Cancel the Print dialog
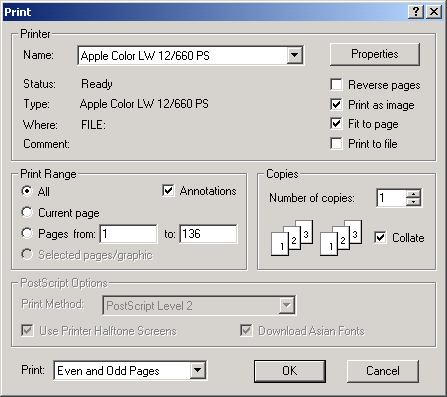447x397 pixels. pos(383,371)
